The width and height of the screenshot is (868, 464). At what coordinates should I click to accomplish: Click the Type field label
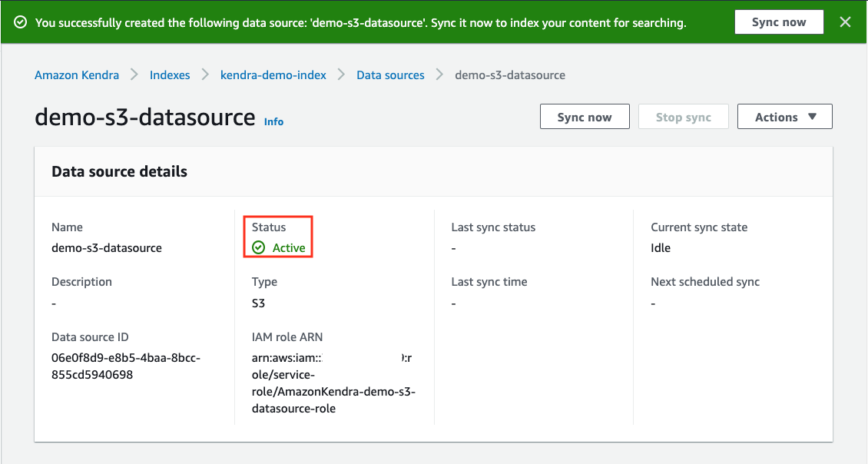[264, 282]
